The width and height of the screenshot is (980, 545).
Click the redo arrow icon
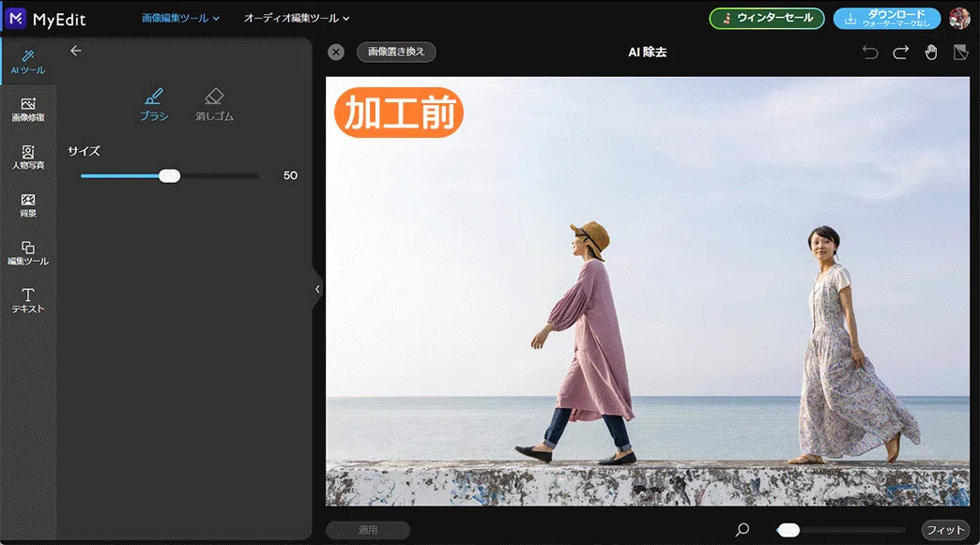(x=899, y=53)
